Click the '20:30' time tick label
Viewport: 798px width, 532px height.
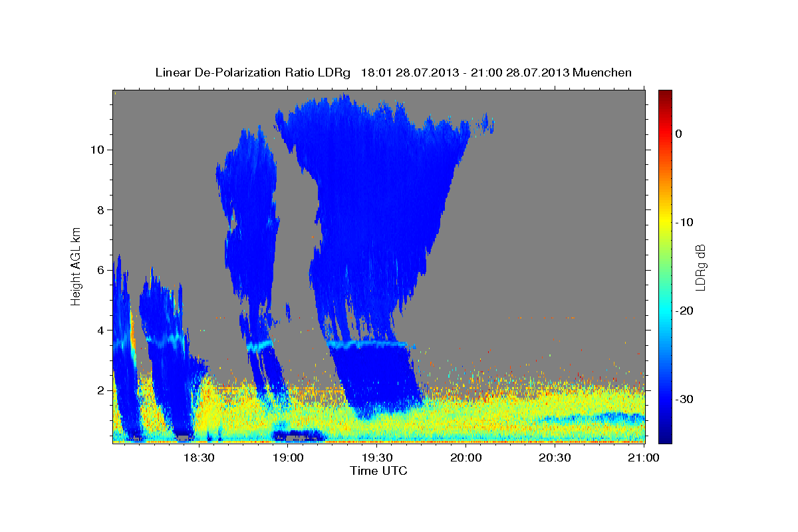click(x=555, y=458)
